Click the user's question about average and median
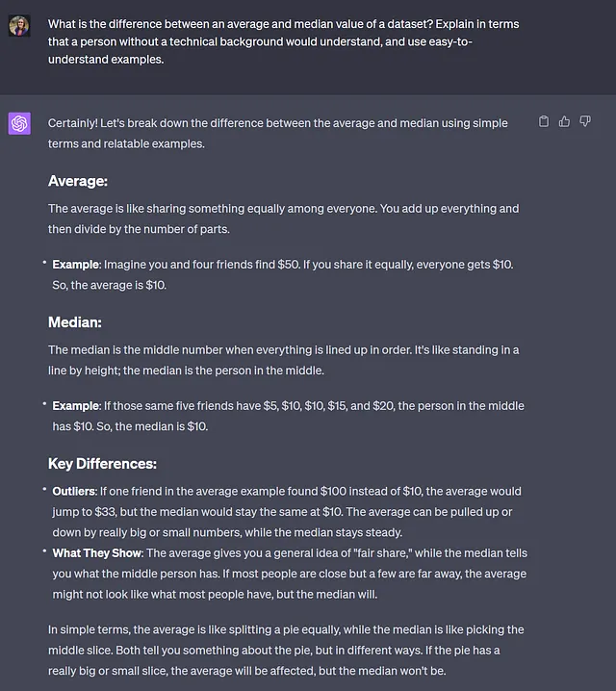This screenshot has width=616, height=691. point(283,41)
